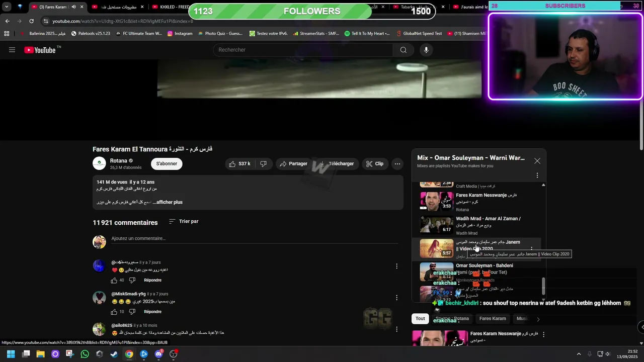The height and width of the screenshot is (362, 644).
Task: Close the Fares Karam browser tab
Action: 82,7
